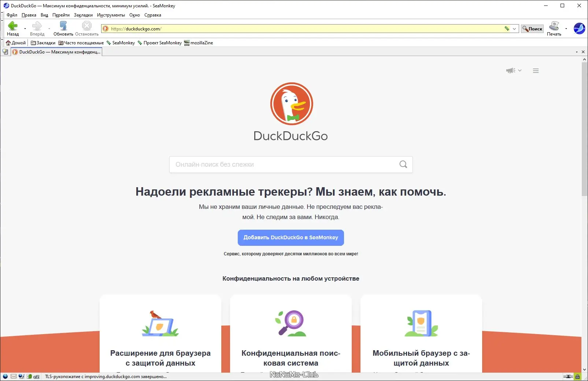Open the Проект SeaMonkey bookmark
Viewport: 588px width, 381px height.
pos(159,43)
